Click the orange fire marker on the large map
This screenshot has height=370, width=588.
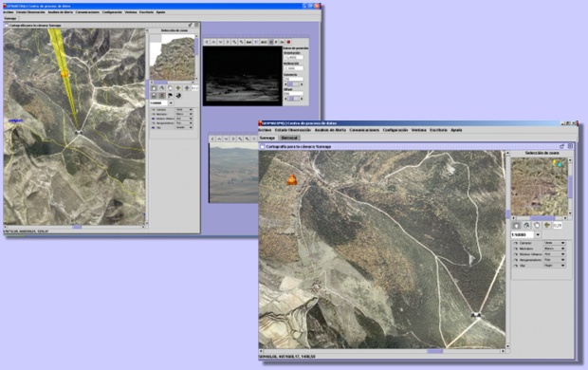tap(292, 180)
